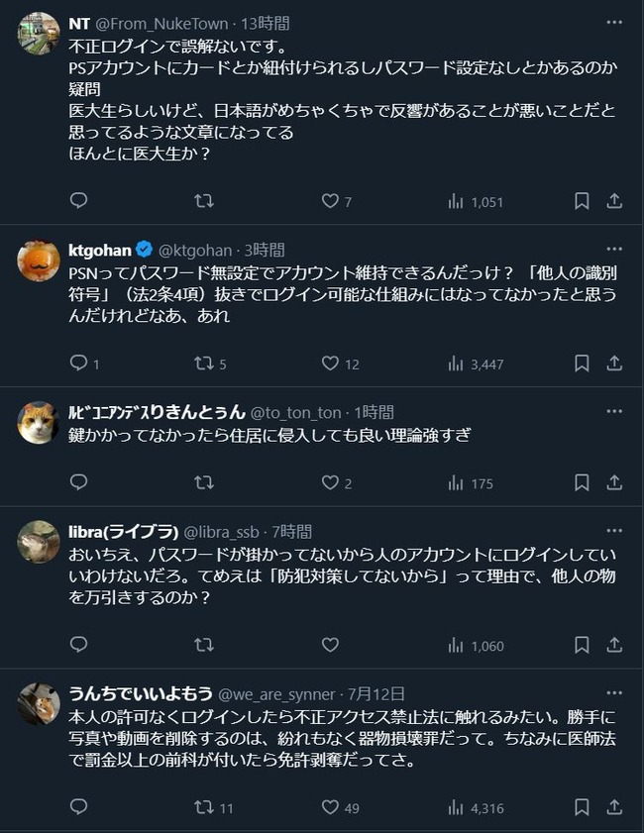Reply to the NT @From_NukeTown tweet

[x=78, y=201]
